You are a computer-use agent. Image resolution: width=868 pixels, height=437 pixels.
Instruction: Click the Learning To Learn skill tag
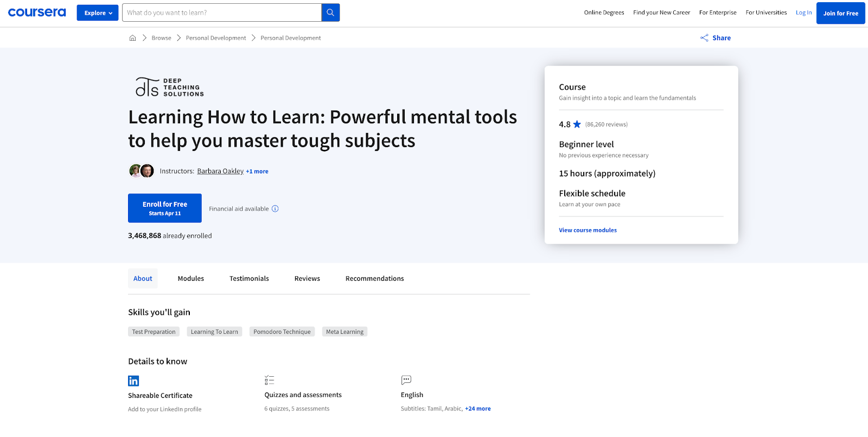pos(214,332)
